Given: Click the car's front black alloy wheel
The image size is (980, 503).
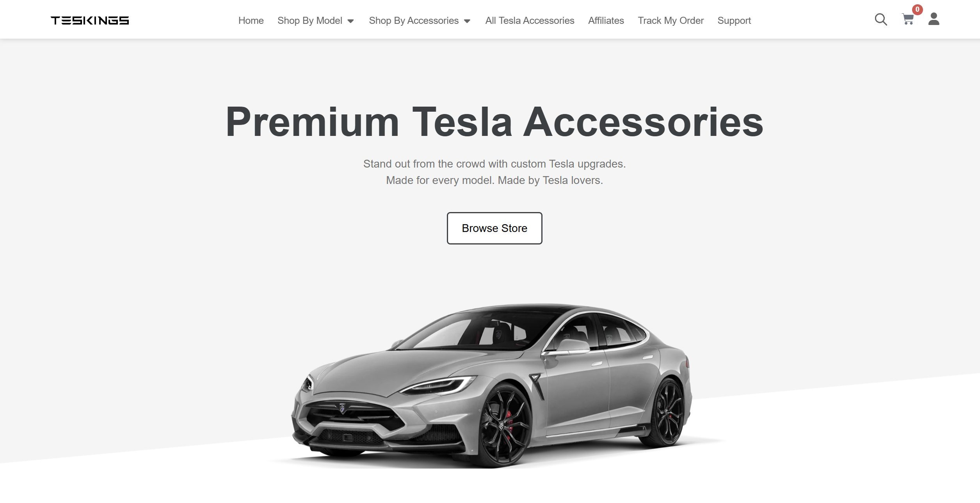Looking at the screenshot, I should click(x=505, y=426).
